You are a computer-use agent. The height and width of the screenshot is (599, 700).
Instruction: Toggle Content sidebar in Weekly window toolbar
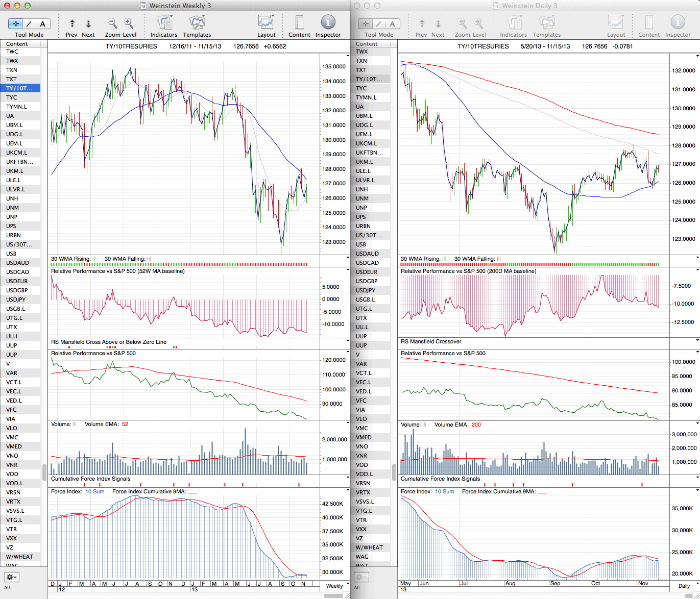coord(299,23)
